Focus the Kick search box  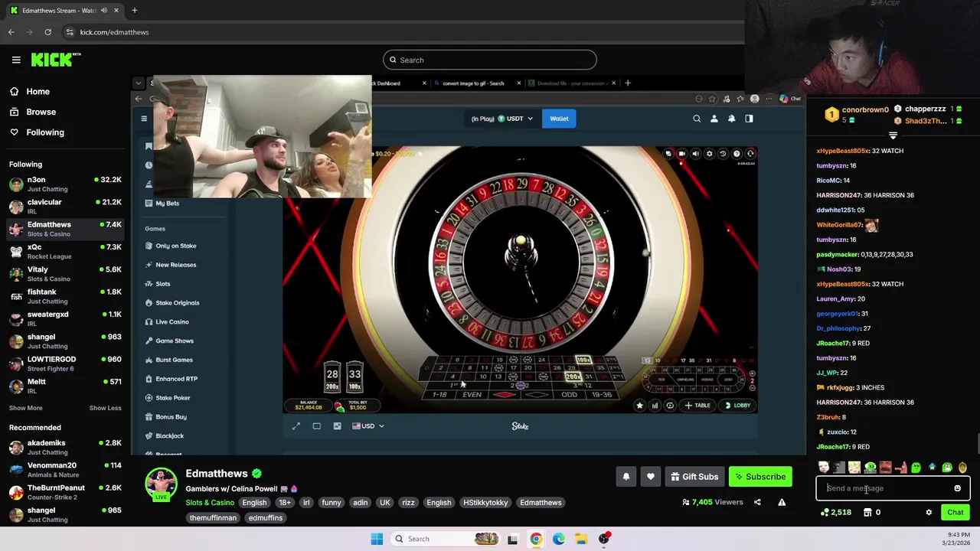click(490, 60)
